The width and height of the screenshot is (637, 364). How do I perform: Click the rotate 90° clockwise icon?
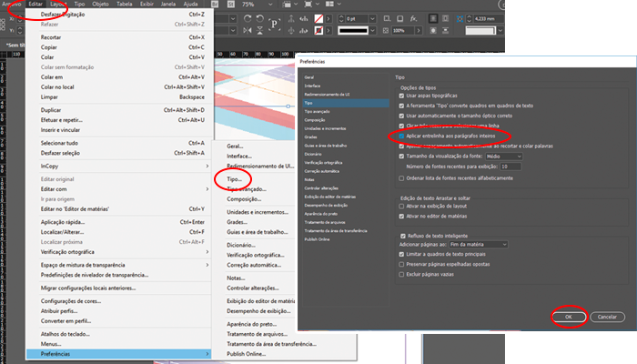[x=248, y=19]
